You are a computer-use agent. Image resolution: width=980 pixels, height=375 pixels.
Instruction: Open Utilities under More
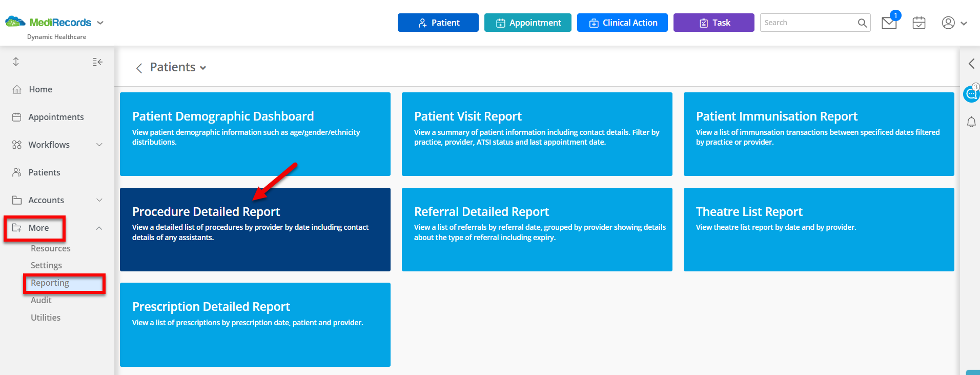46,318
